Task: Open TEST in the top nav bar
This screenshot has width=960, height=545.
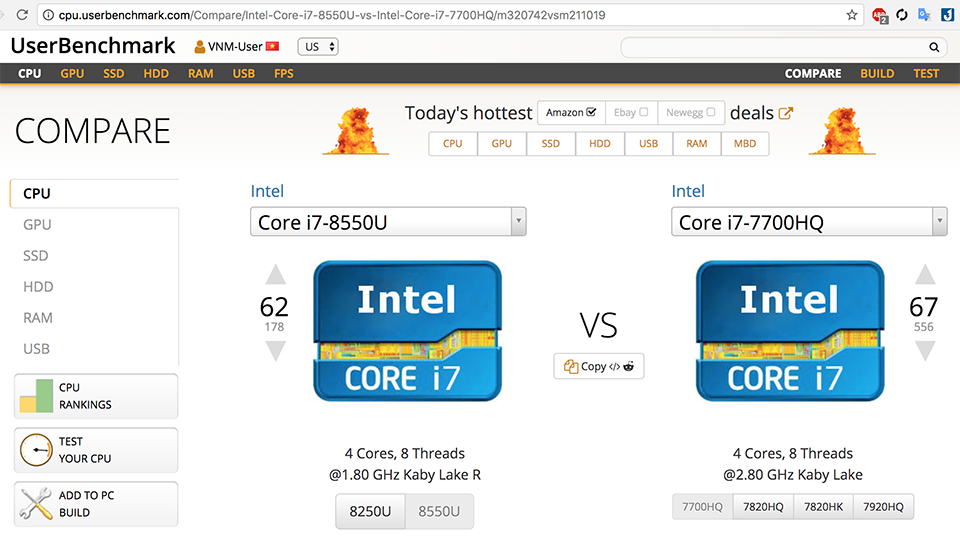Action: [926, 73]
